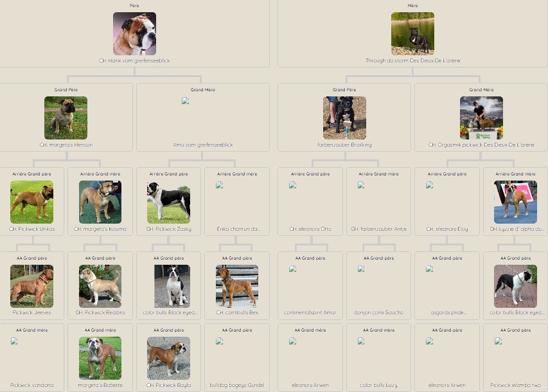Open Through da storm Des Deux De L'arene photo
The height and width of the screenshot is (392, 548).
(412, 34)
